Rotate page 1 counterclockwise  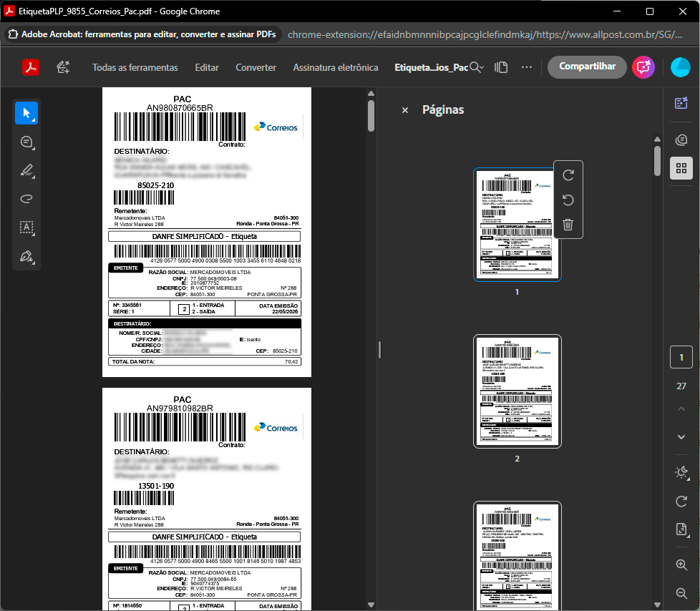(x=568, y=200)
